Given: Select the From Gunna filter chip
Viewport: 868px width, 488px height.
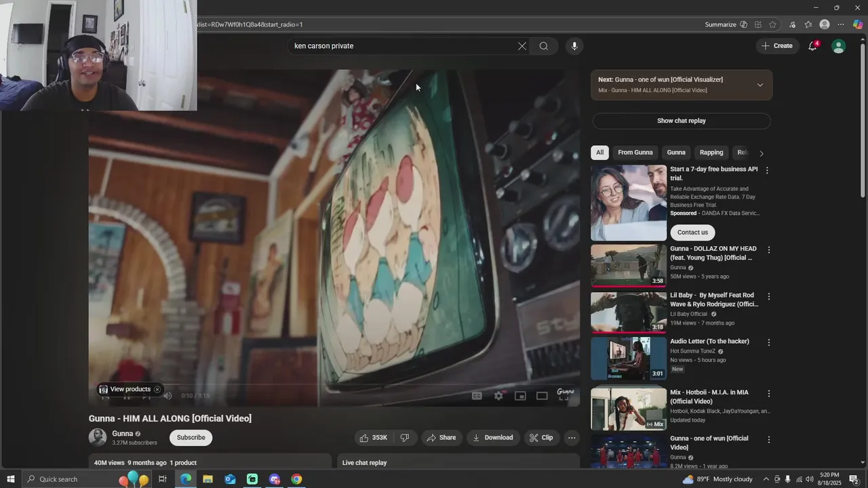Looking at the screenshot, I should click(635, 152).
